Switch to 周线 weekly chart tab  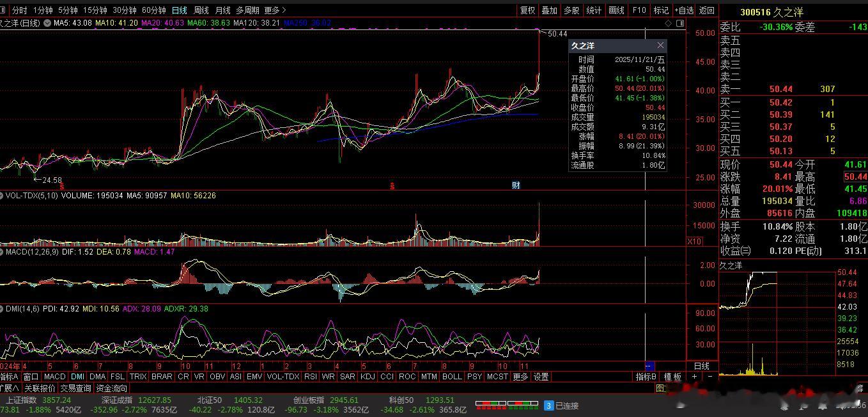(201, 10)
